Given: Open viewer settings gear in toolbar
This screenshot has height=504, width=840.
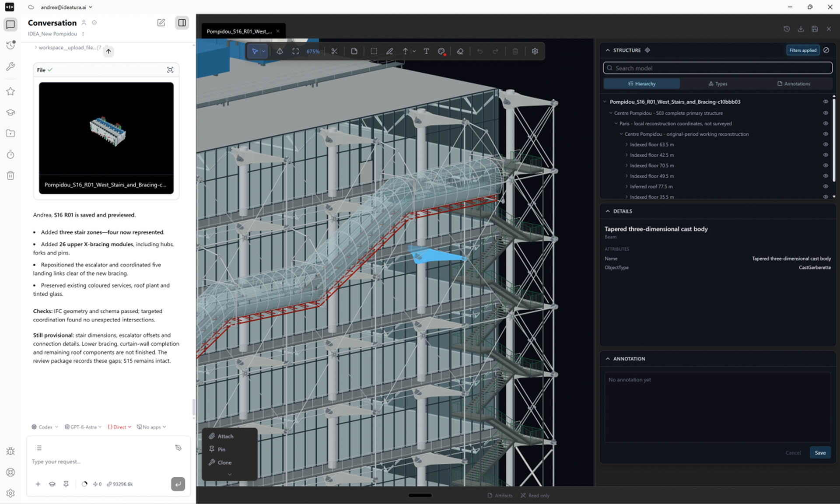Looking at the screenshot, I should 535,51.
